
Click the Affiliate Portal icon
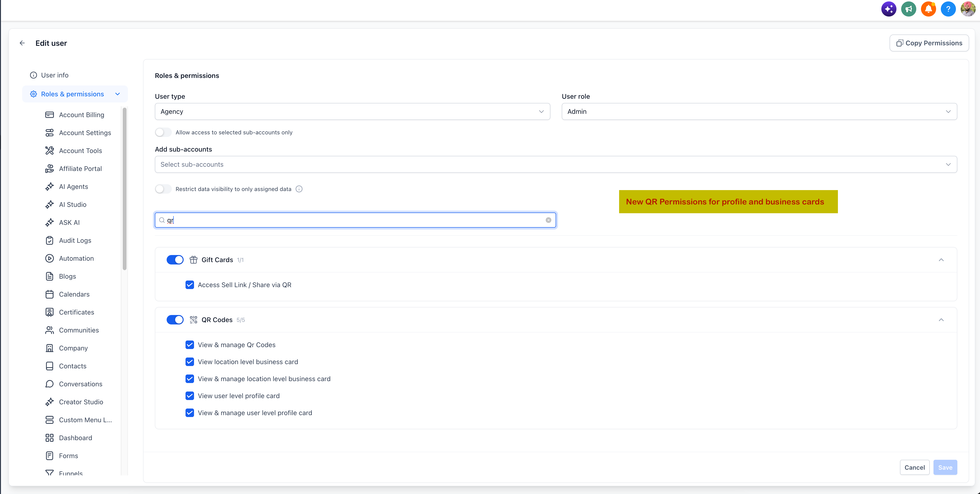click(x=50, y=169)
